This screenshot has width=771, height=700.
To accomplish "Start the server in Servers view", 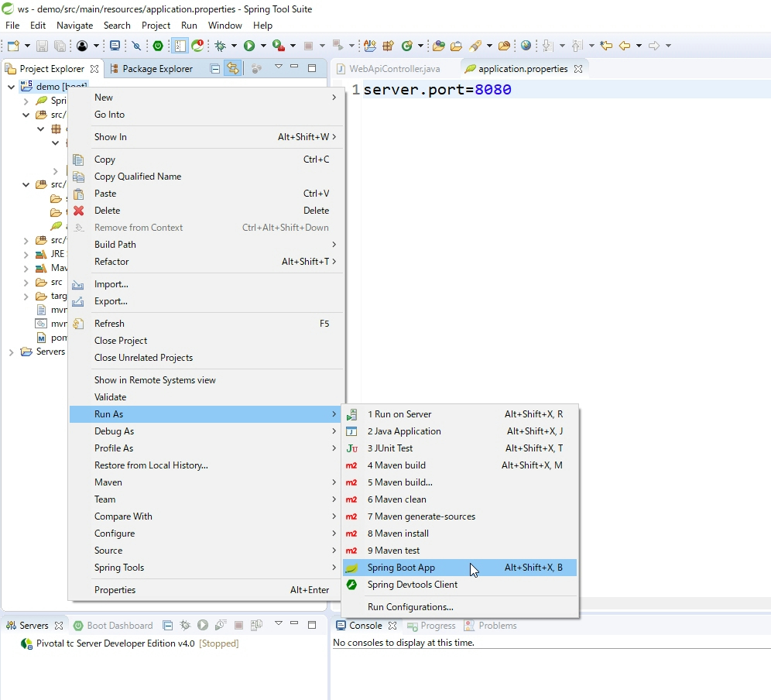I will point(202,625).
